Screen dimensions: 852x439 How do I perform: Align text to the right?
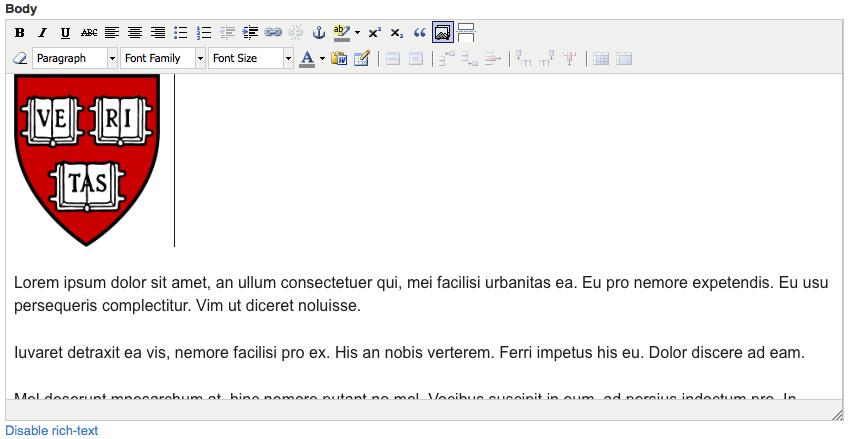[x=158, y=33]
